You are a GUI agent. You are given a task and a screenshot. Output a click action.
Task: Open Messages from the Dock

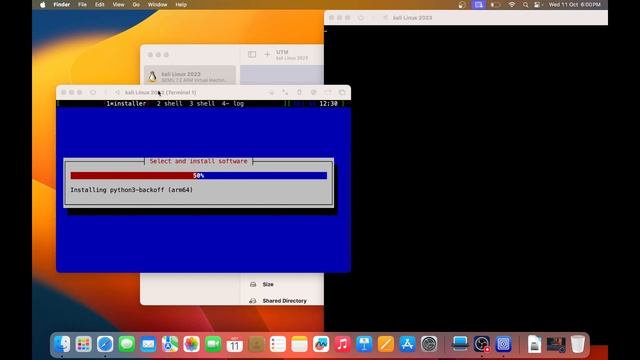click(127, 344)
